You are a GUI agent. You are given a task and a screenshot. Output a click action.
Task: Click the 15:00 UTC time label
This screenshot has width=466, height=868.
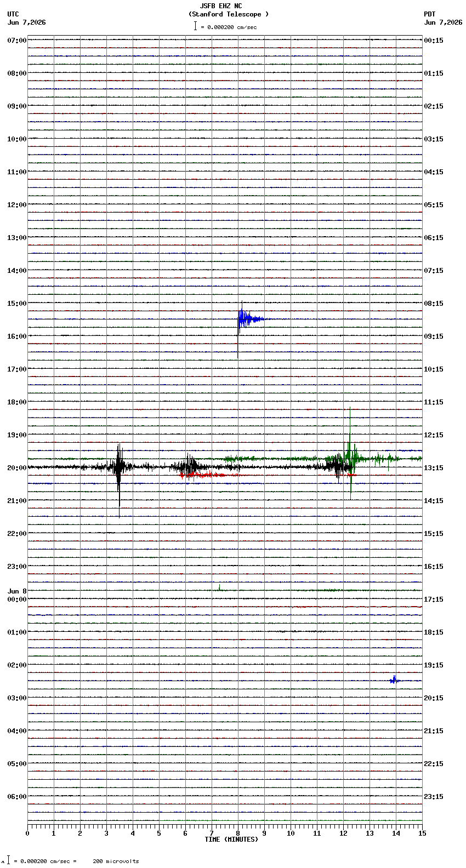(x=17, y=304)
